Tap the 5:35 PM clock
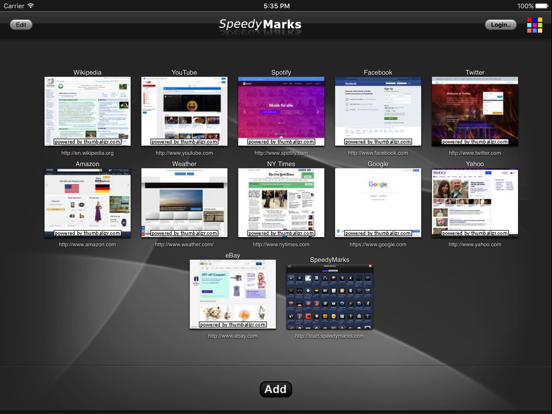552x414 pixels. (x=277, y=6)
